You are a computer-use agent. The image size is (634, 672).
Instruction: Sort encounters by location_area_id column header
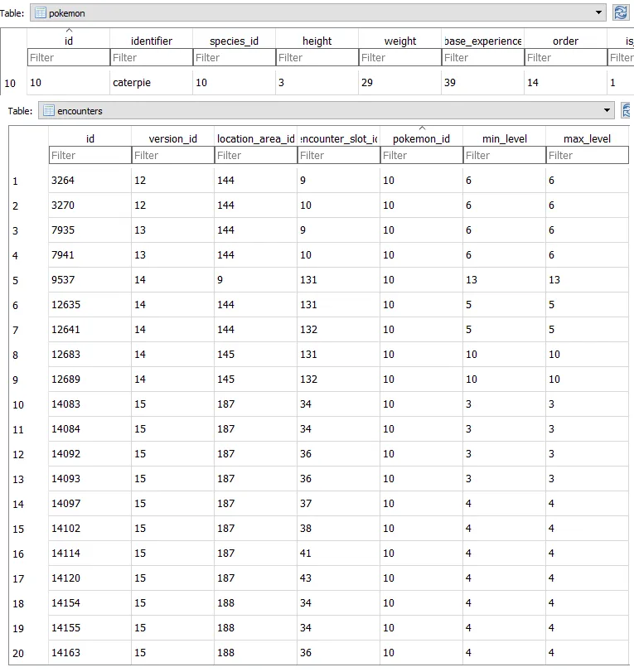coord(255,138)
